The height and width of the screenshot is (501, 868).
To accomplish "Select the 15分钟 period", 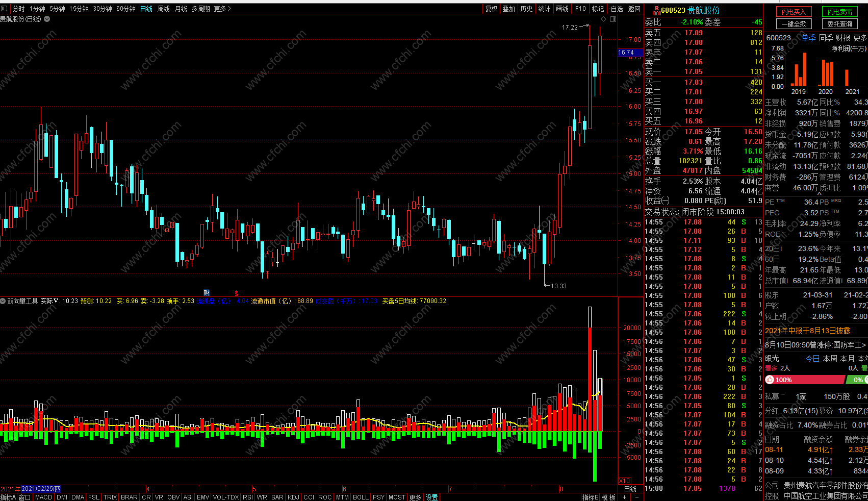I will click(x=79, y=9).
